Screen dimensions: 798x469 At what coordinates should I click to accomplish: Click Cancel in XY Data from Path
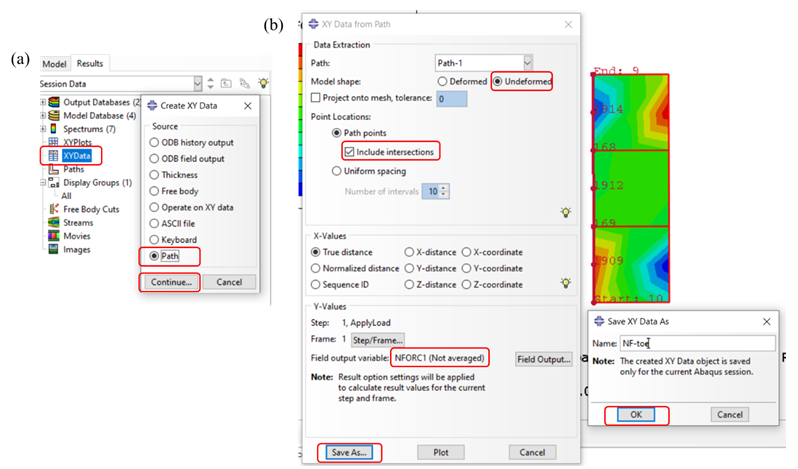pyautogui.click(x=532, y=453)
